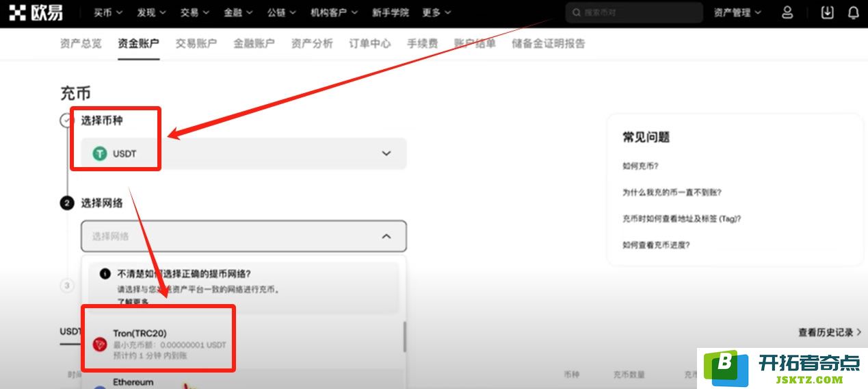Open the 储备金证明报告 tab
The height and width of the screenshot is (389, 868).
coord(549,43)
